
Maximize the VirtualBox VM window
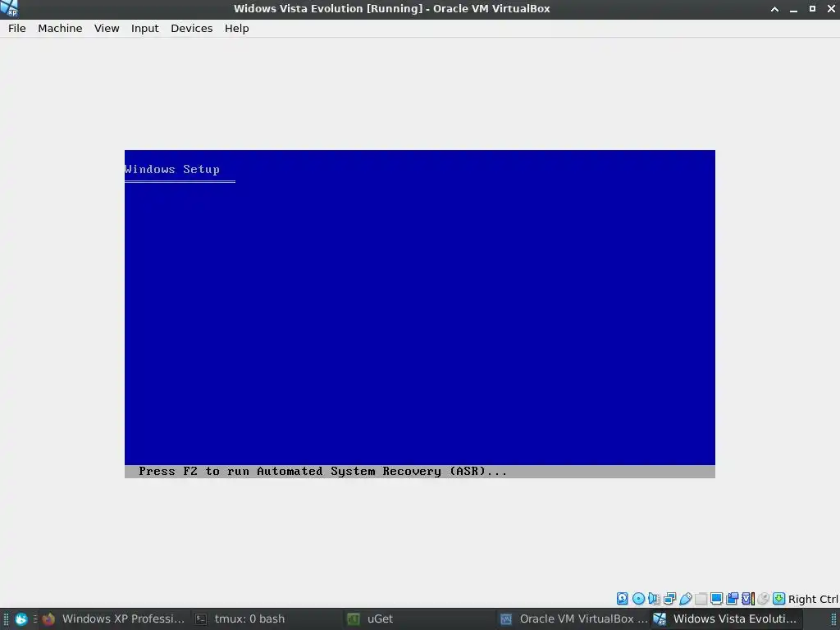click(x=812, y=9)
